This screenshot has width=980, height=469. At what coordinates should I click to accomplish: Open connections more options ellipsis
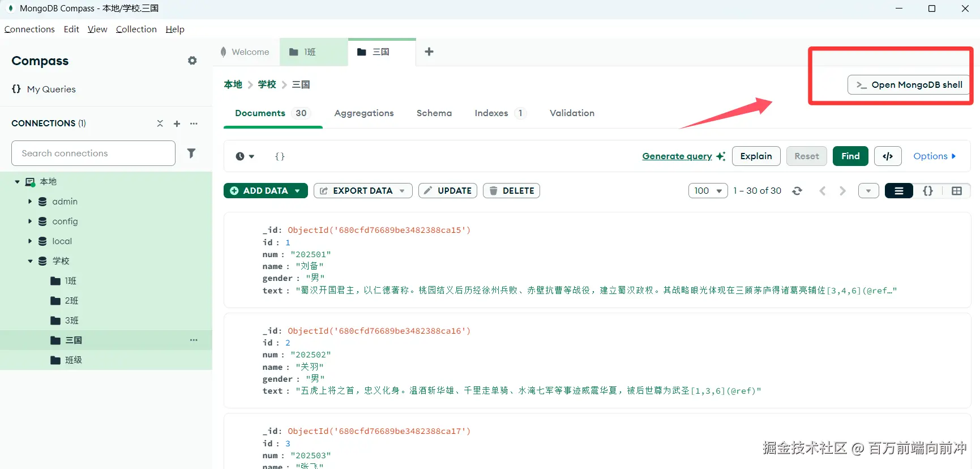pos(194,123)
